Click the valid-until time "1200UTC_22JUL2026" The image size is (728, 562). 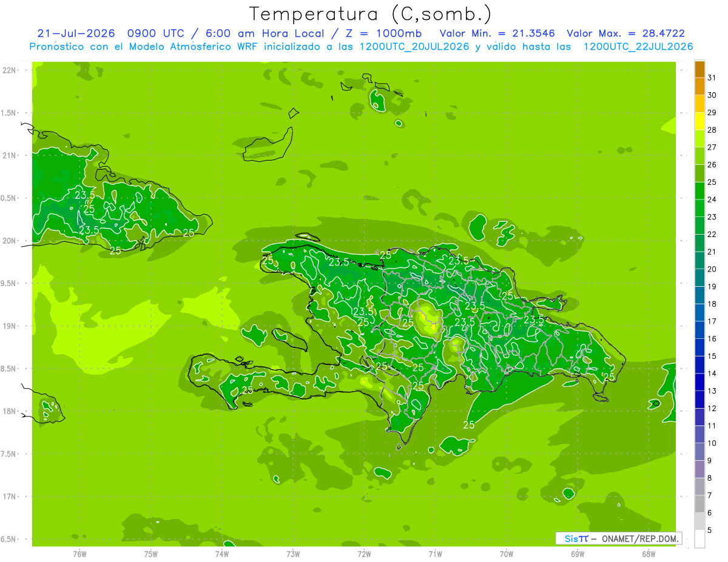(x=638, y=47)
